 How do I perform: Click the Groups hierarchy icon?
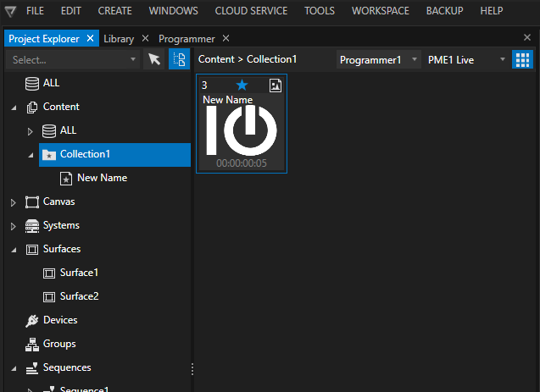(x=32, y=345)
